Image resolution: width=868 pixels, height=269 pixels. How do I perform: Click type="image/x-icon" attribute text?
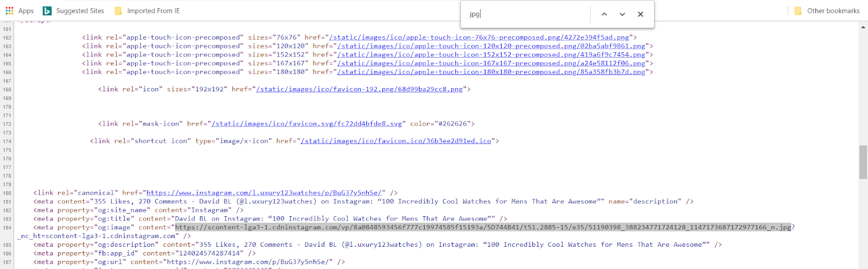233,141
